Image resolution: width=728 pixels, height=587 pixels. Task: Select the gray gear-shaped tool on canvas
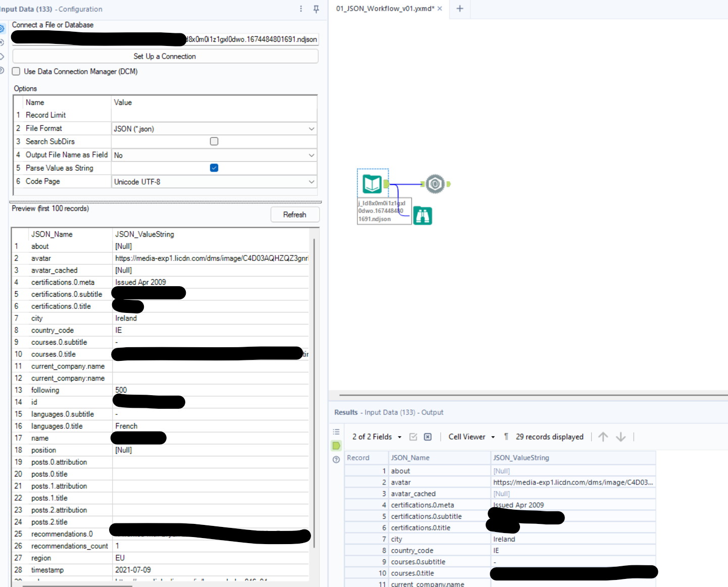(x=435, y=184)
